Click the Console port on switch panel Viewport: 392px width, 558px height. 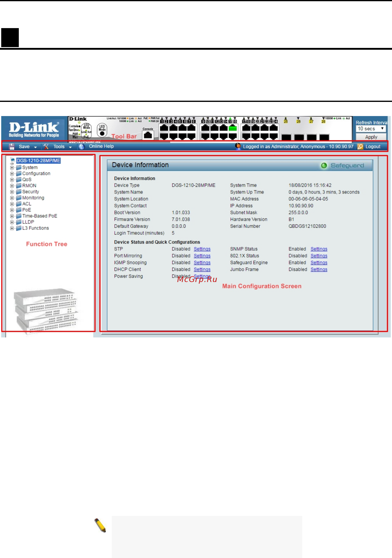148,135
